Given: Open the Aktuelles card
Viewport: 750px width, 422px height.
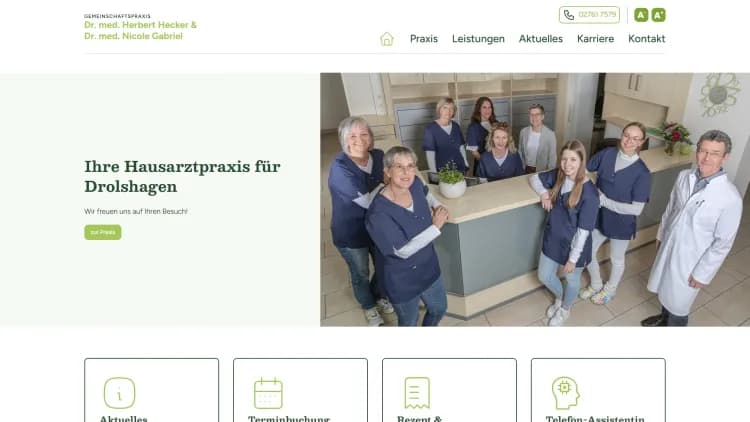Looking at the screenshot, I should click(x=152, y=390).
